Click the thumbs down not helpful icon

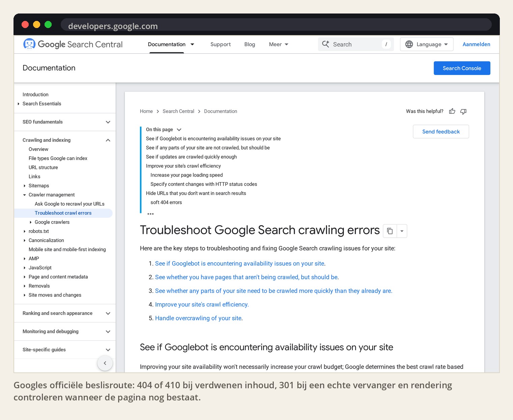(x=463, y=111)
